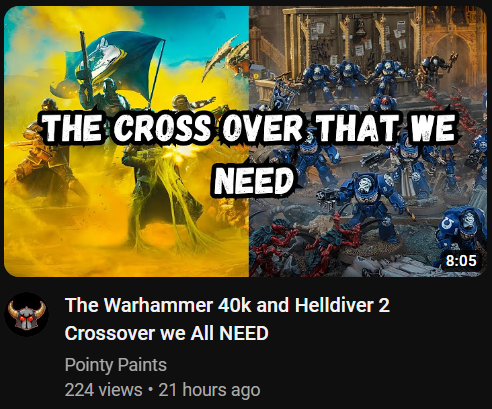Open the Pointy Paints horned helmet avatar
Image resolution: width=492 pixels, height=409 pixels.
tap(27, 314)
